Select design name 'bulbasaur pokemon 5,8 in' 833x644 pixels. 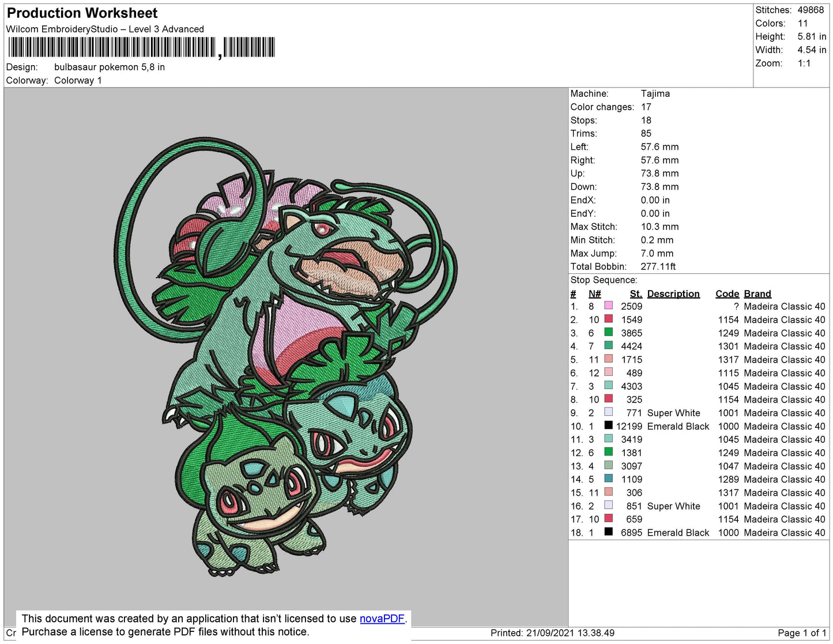click(x=110, y=67)
